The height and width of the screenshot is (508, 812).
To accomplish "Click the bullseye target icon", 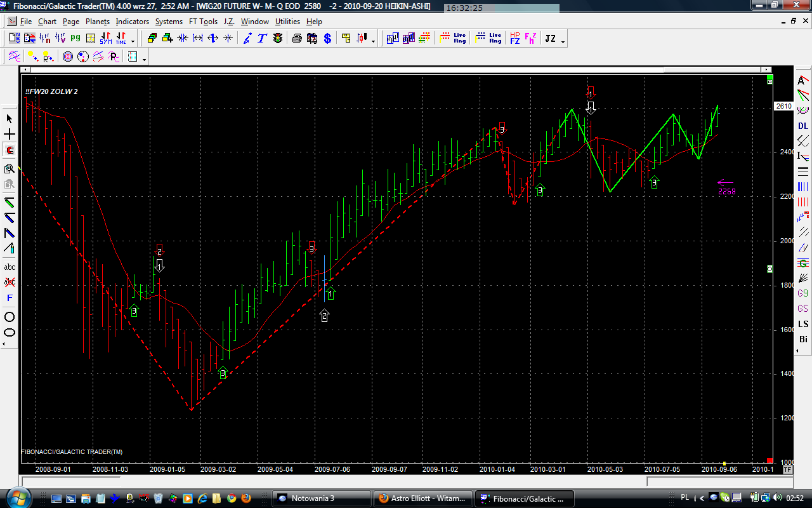I will (68, 57).
